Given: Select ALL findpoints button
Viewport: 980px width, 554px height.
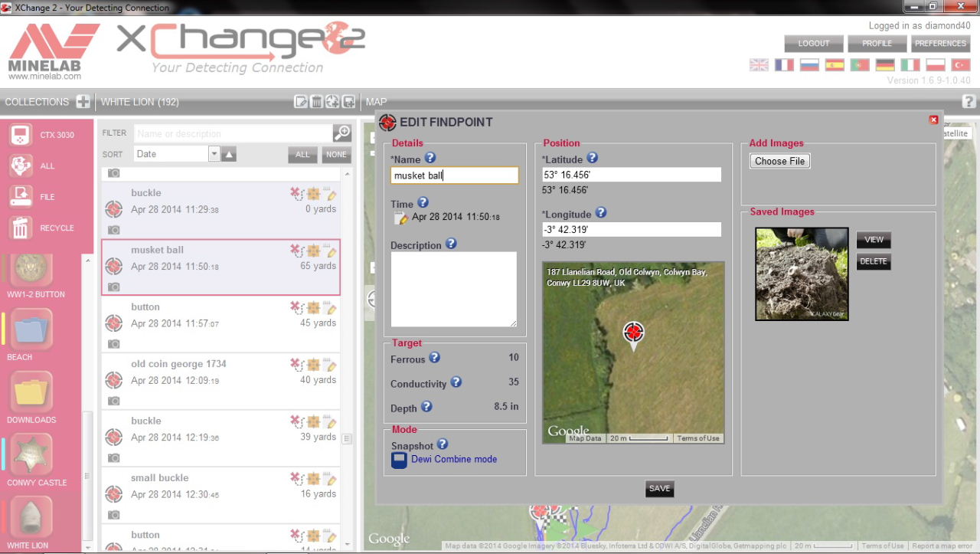Looking at the screenshot, I should (302, 154).
